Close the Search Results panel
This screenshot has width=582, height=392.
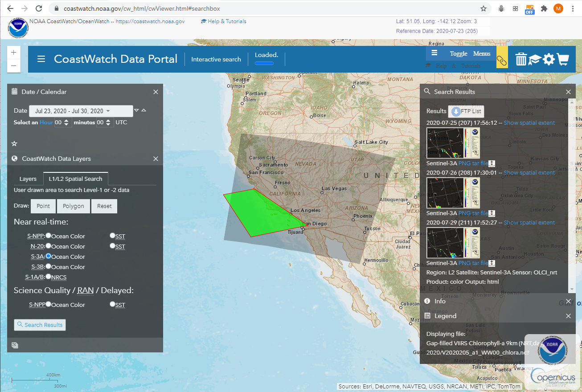[568, 92]
